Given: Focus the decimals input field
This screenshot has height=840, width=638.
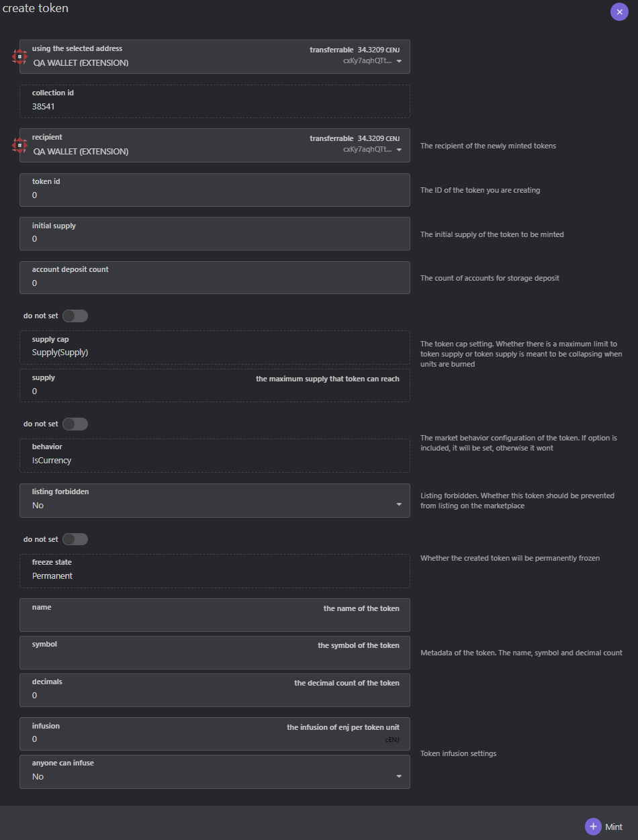Looking at the screenshot, I should click(x=215, y=690).
